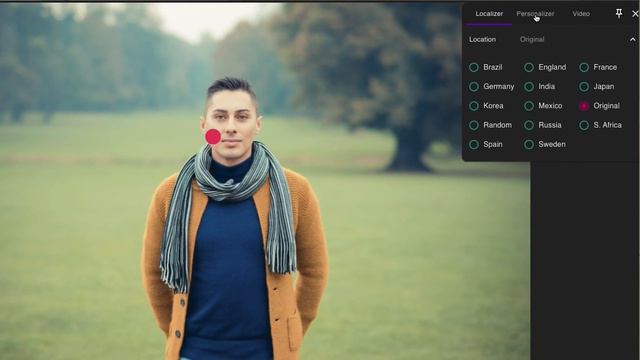Select the Germany location radio button
This screenshot has width=640, height=360.
(x=473, y=87)
